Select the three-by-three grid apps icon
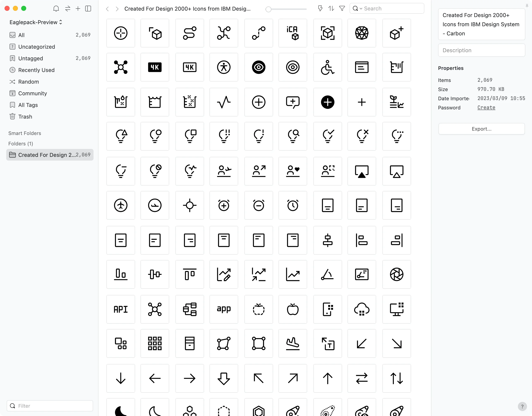532x416 pixels. [x=155, y=343]
